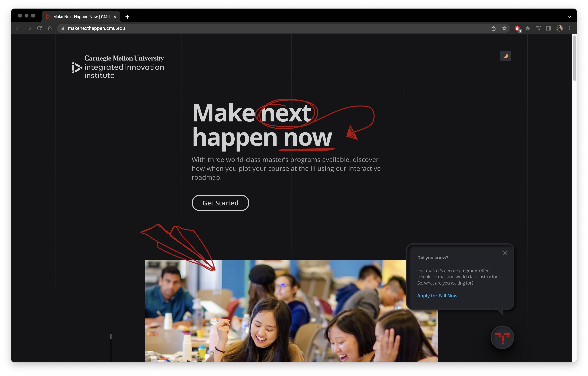This screenshot has height=376, width=588.
Task: Open the Integrated Innovation Institute logo
Action: [x=118, y=67]
